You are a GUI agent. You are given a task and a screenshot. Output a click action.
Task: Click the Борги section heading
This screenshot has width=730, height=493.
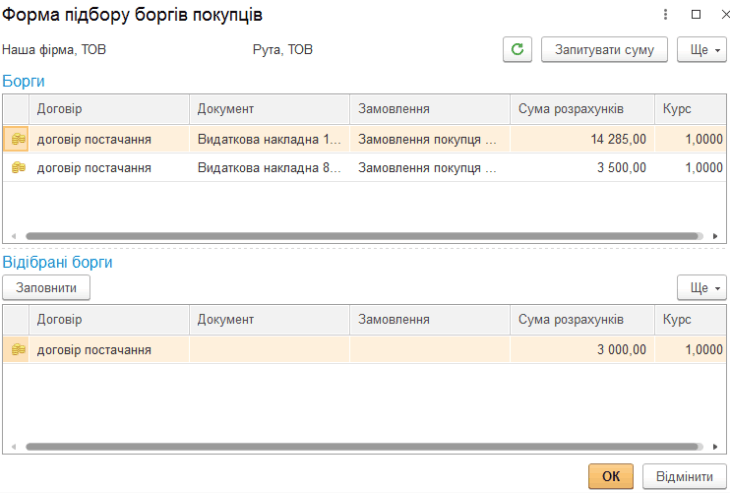click(x=23, y=81)
